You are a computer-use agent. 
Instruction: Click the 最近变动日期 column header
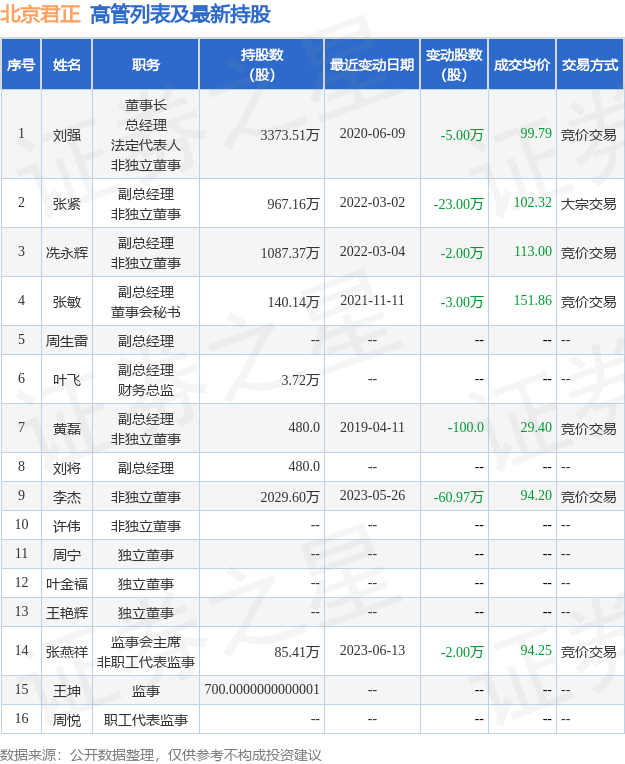[372, 65]
